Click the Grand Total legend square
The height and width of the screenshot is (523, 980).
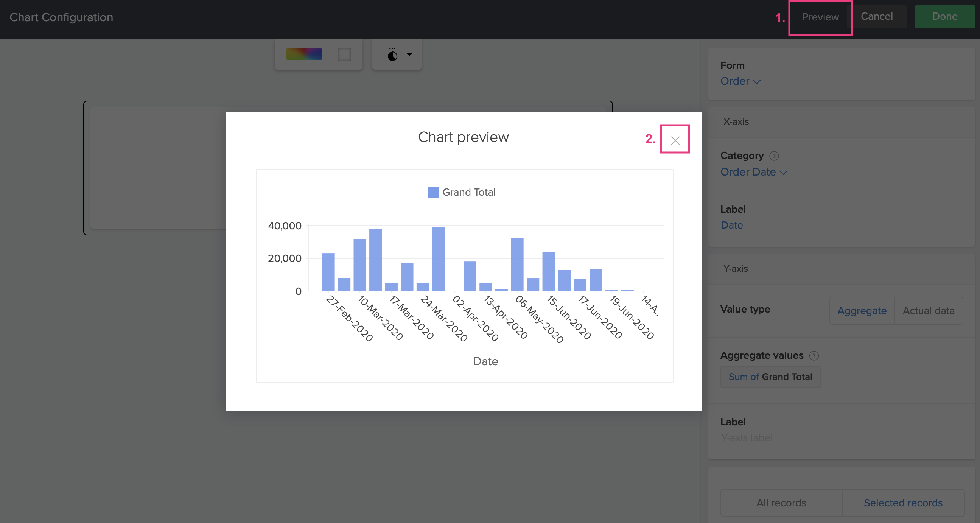(x=433, y=192)
